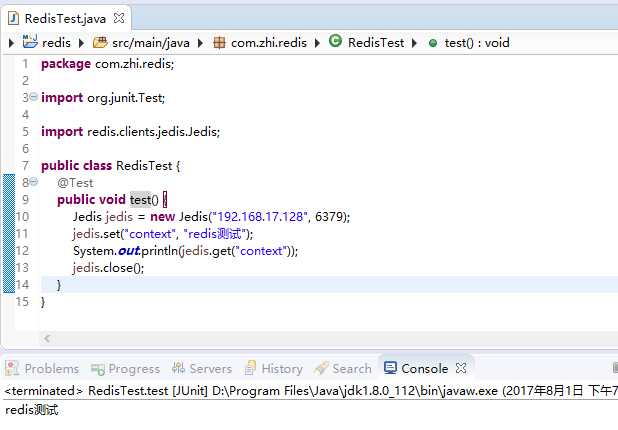Click the horizontal scrollbar left arrow
Viewport: 618px width, 430px height.
pyautogui.click(x=47, y=338)
